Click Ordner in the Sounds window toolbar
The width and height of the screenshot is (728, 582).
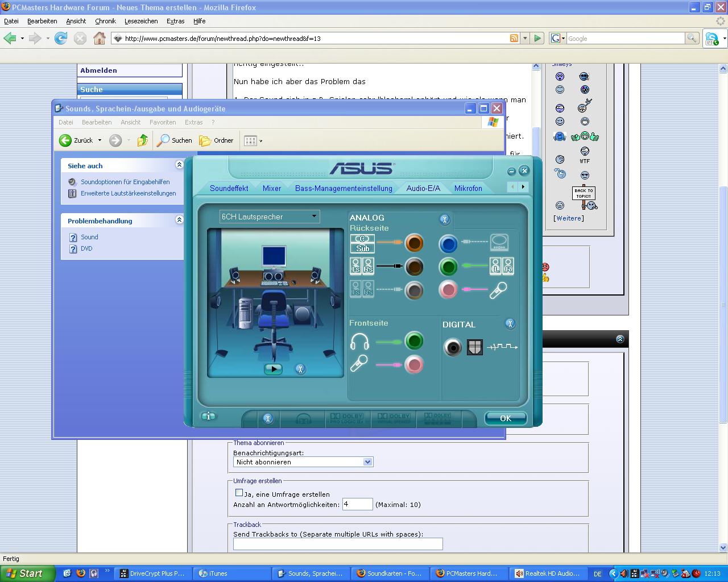click(216, 140)
